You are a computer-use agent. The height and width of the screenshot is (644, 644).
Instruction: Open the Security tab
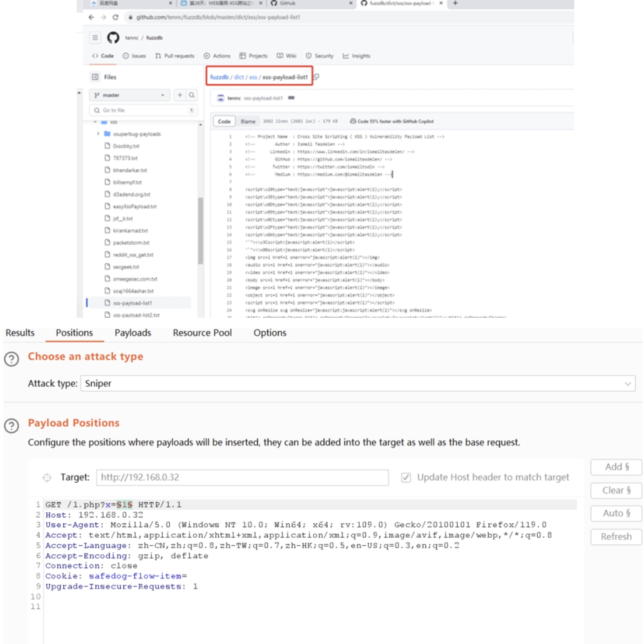coord(320,56)
